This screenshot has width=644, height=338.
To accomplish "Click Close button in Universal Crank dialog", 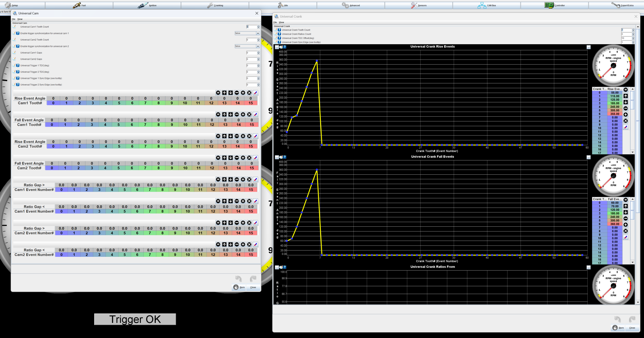I will 632,328.
